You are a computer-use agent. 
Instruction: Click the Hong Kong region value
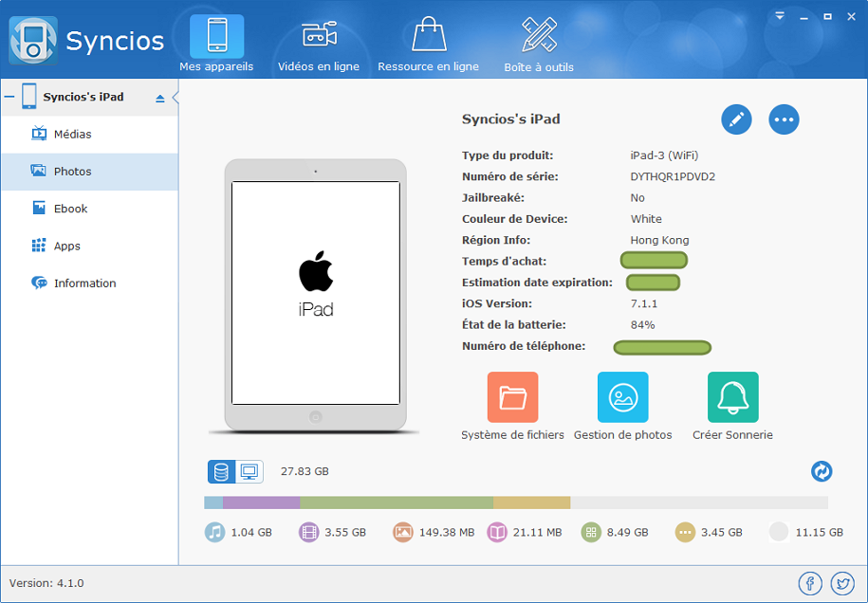[x=660, y=240]
